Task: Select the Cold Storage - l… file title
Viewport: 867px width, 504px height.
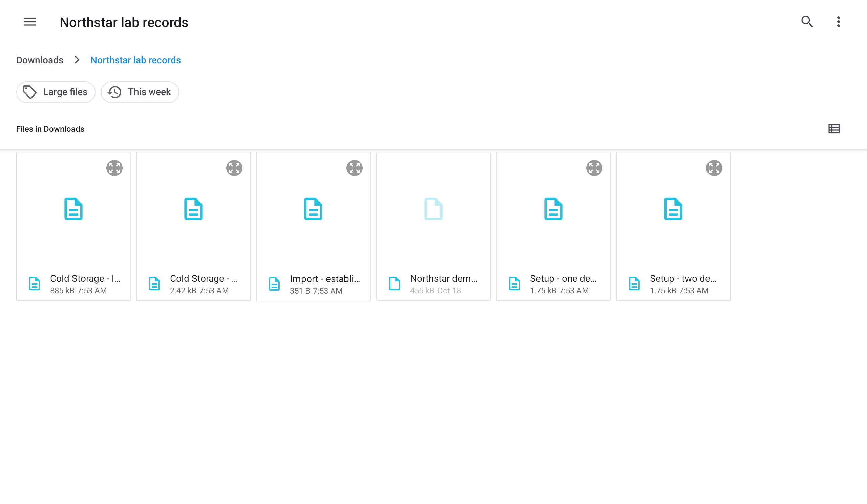Action: (x=85, y=279)
